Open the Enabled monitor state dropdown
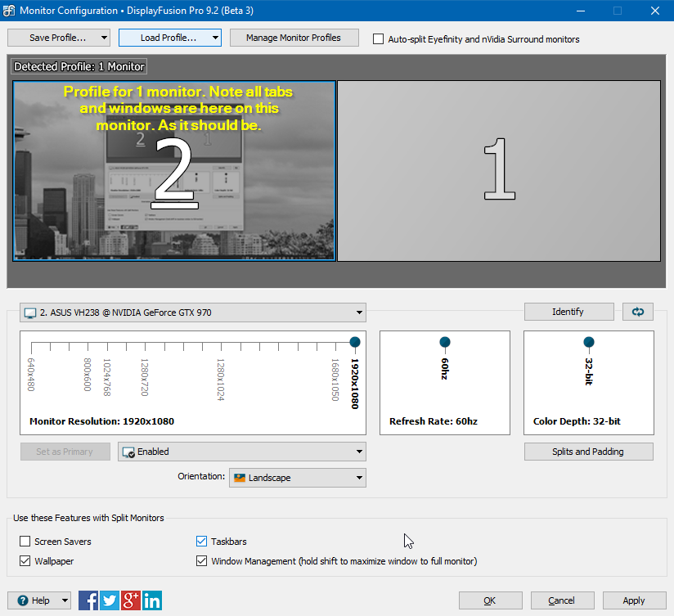 point(242,452)
